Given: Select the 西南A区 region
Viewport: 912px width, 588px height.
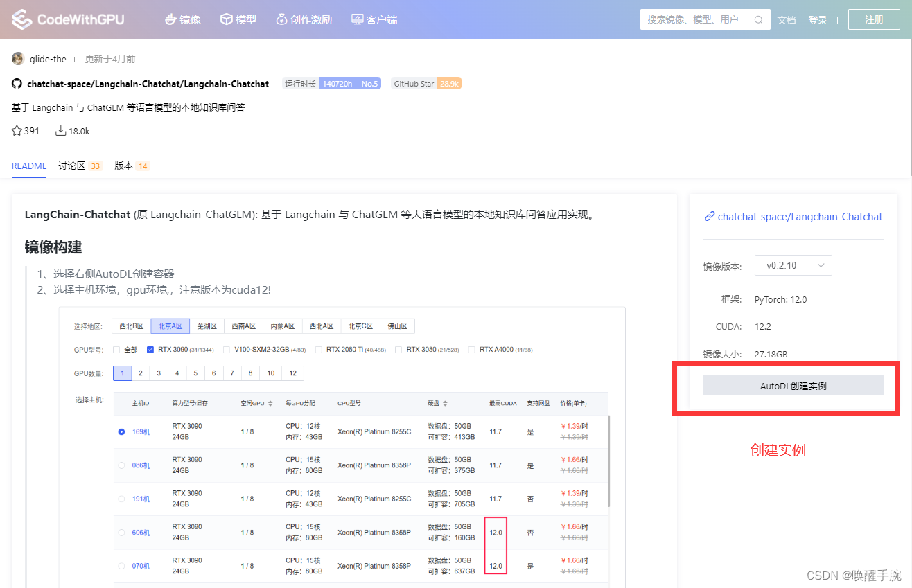Looking at the screenshot, I should pyautogui.click(x=243, y=326).
